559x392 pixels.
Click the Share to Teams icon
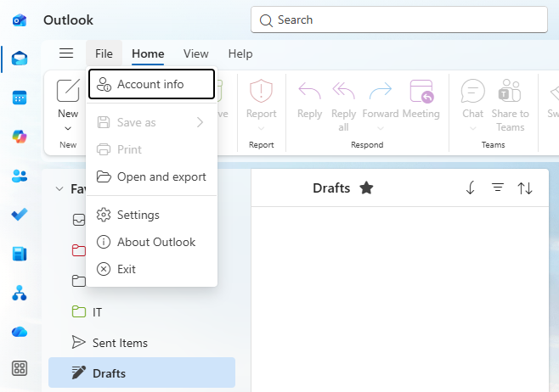(510, 92)
